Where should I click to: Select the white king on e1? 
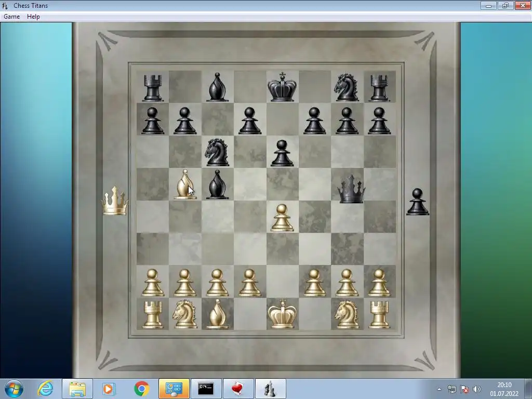282,314
